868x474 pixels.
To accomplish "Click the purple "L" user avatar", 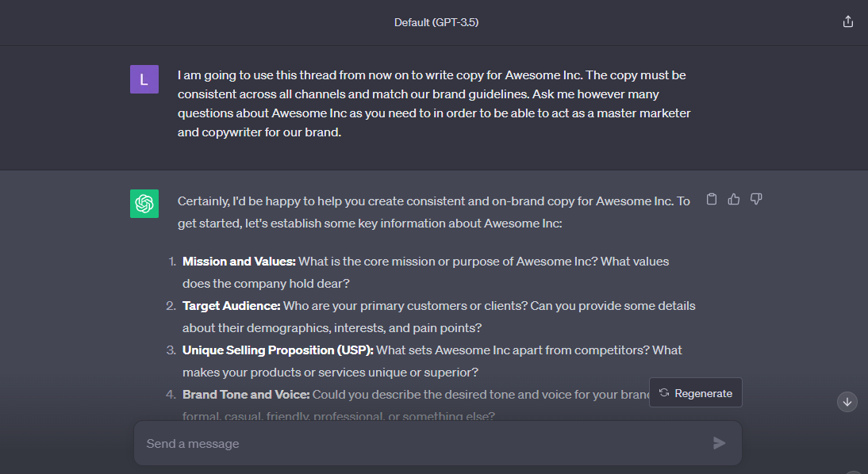I will pyautogui.click(x=144, y=79).
